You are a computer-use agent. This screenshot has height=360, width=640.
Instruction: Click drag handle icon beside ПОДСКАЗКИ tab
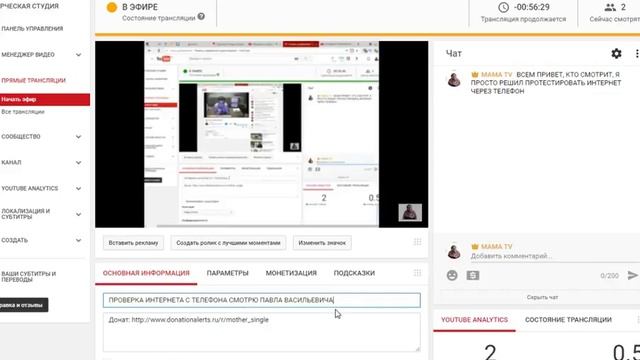point(417,273)
